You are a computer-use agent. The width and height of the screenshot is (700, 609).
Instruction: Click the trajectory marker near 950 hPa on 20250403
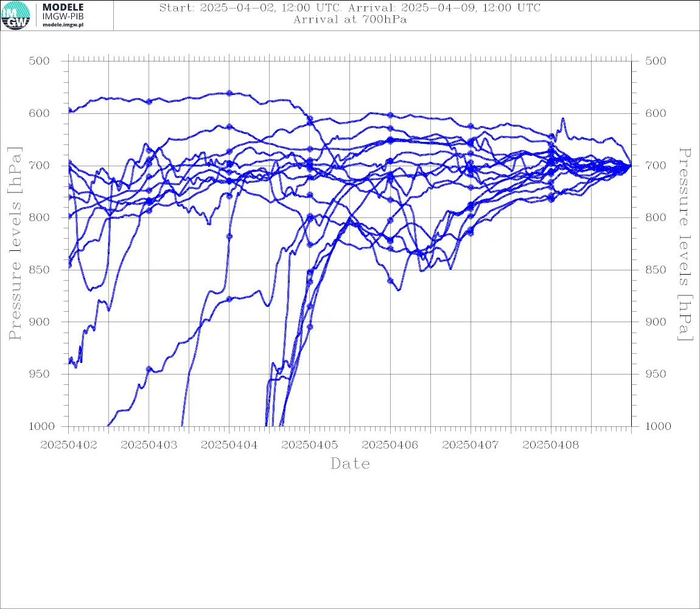(149, 369)
